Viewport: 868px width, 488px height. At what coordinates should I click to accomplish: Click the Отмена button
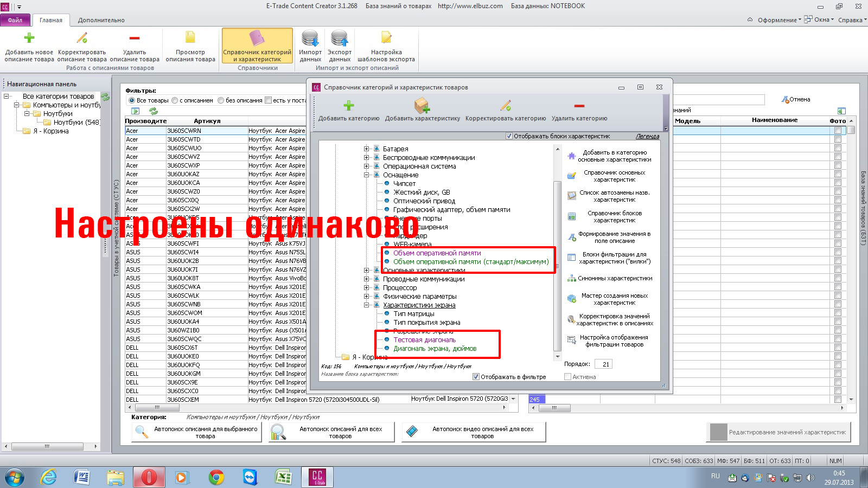[796, 100]
